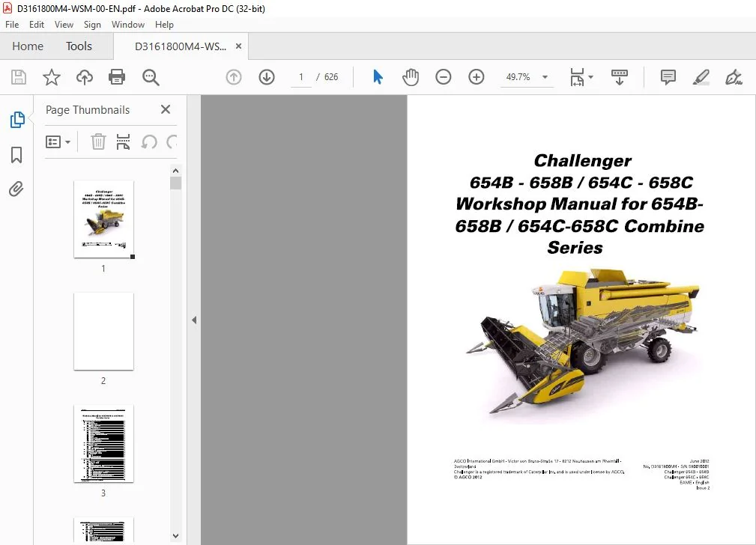Click the Print pages thumbnail icon
This screenshot has width=756, height=545.
pos(124,141)
